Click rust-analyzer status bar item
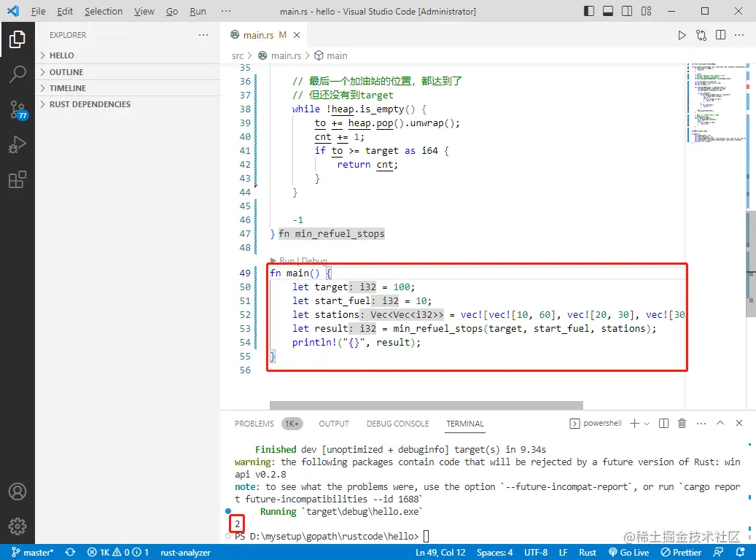The height and width of the screenshot is (560, 756). click(185, 552)
